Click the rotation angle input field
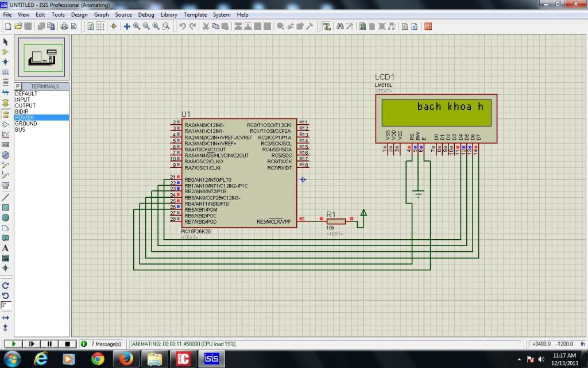 click(6, 305)
